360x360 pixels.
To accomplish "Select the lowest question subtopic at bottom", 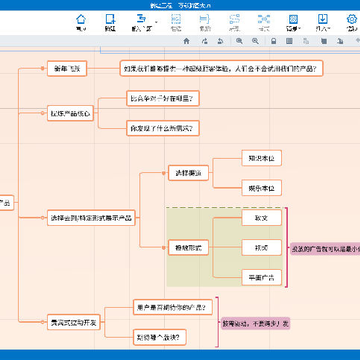I will (159, 337).
